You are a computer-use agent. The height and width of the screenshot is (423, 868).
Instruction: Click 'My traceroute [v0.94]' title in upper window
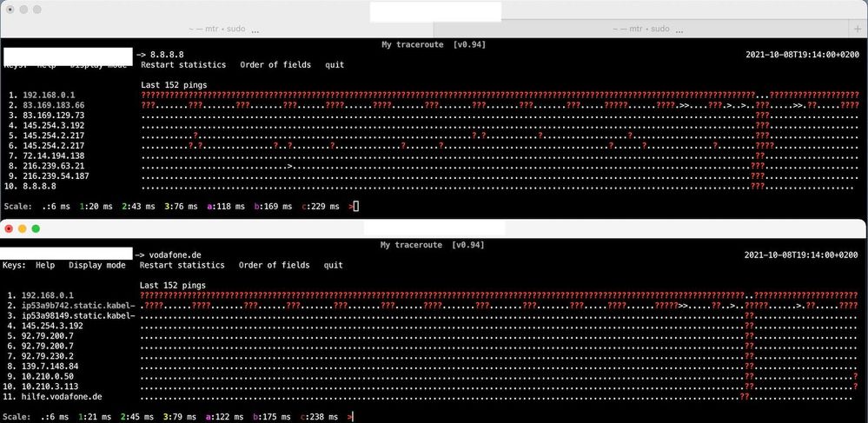pyautogui.click(x=434, y=44)
